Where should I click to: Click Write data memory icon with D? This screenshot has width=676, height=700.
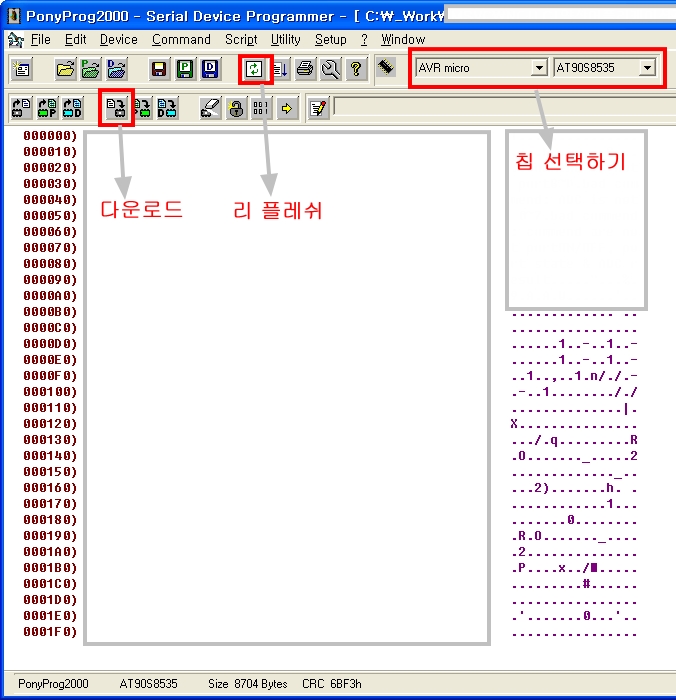tap(167, 108)
